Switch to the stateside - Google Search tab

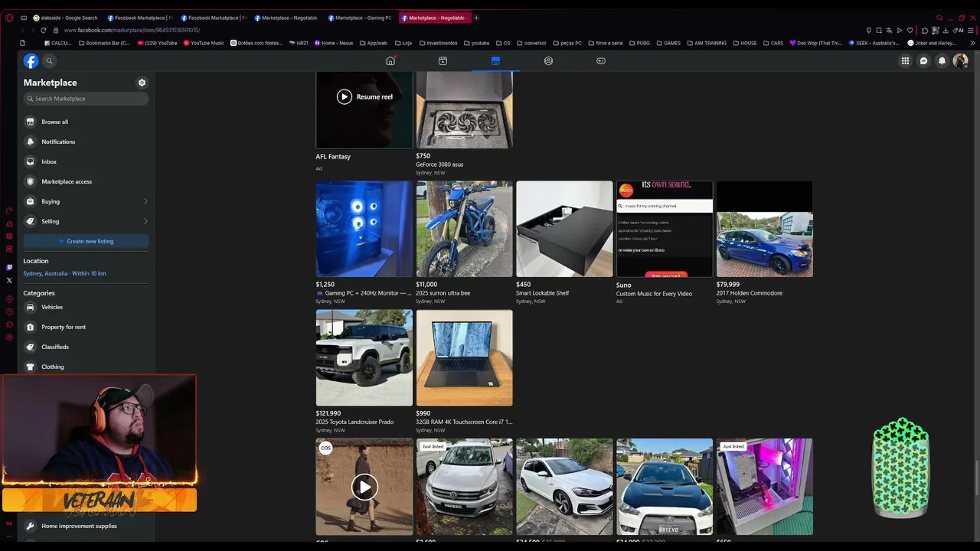[x=65, y=18]
